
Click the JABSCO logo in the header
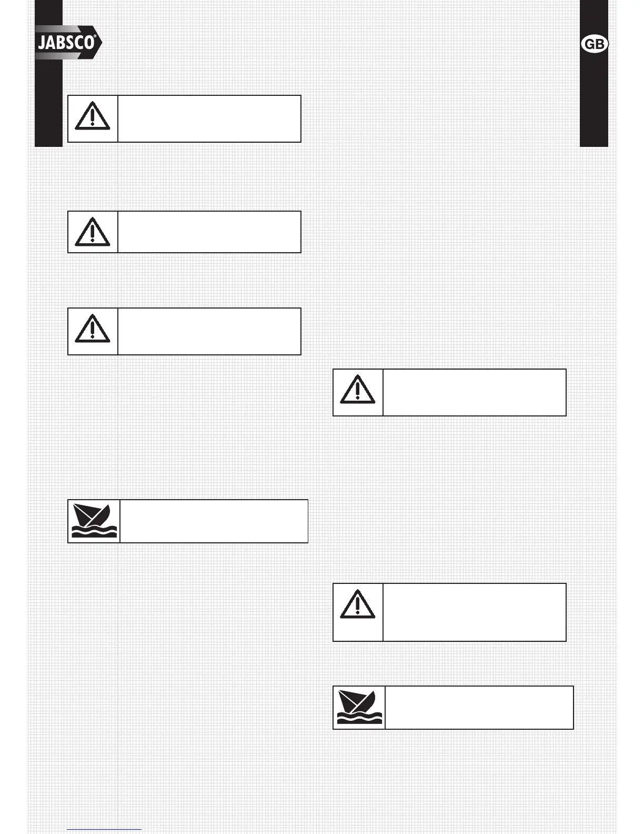click(68, 43)
